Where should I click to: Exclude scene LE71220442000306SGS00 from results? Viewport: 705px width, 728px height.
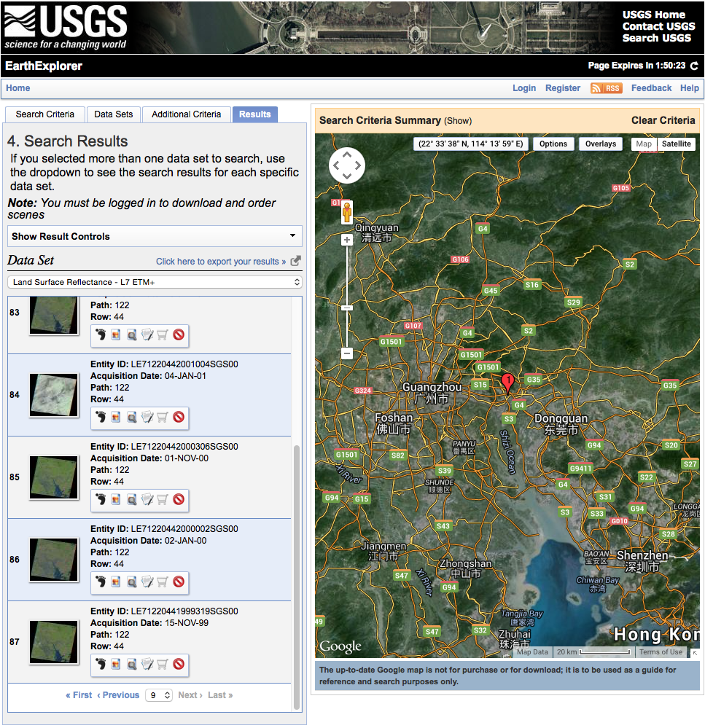pos(179,499)
